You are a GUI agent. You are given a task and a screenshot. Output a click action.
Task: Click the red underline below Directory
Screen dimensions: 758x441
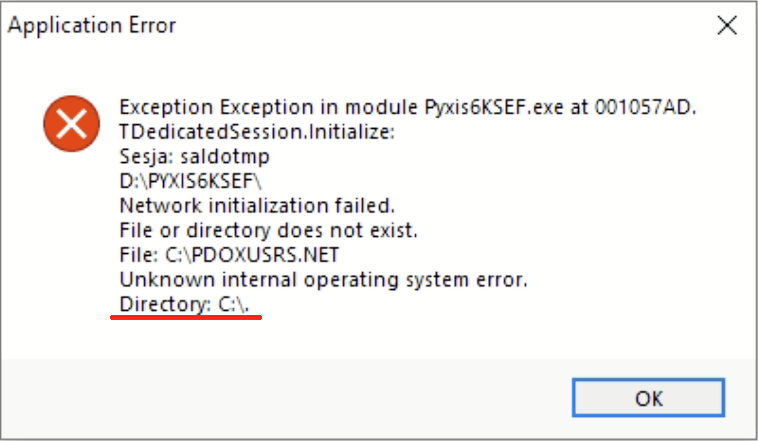185,317
